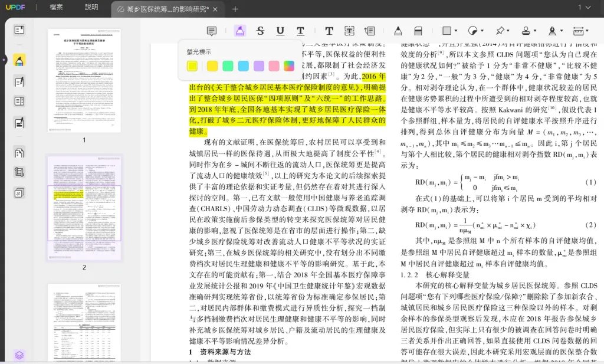Expand the Stamp dropdown arrow
604x364 pixels.
(535, 31)
